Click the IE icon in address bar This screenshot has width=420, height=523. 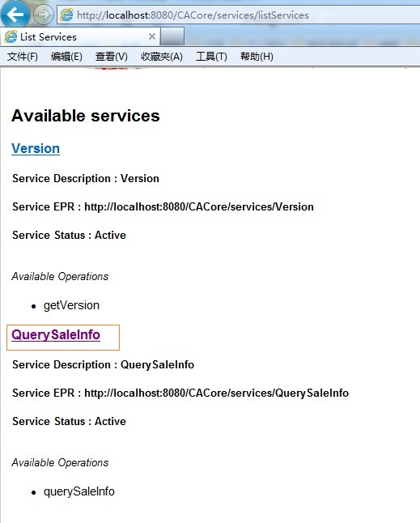[66, 15]
